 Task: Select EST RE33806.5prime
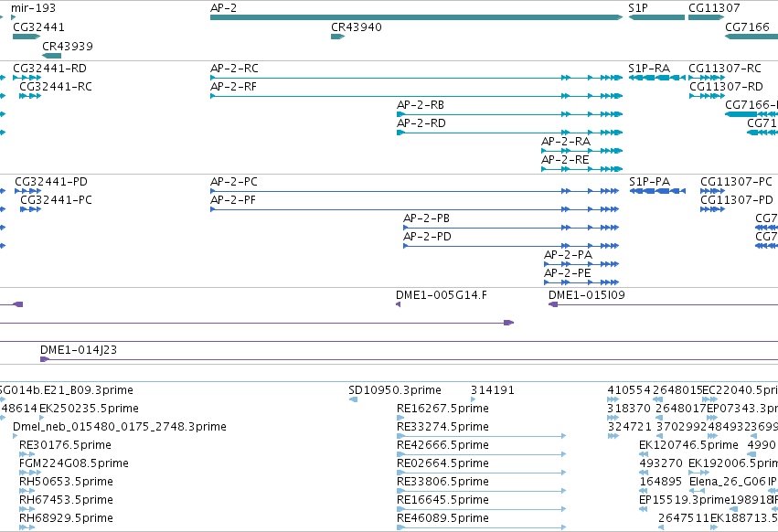coord(481,491)
